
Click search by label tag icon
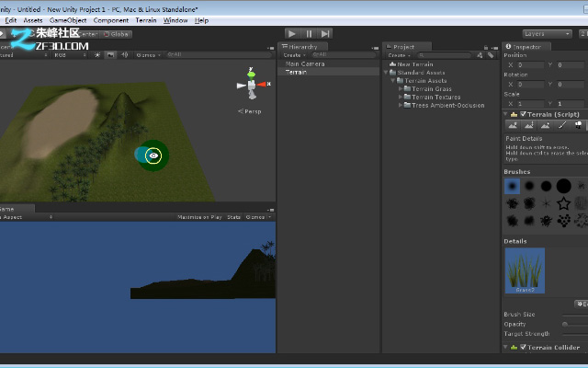[x=491, y=55]
